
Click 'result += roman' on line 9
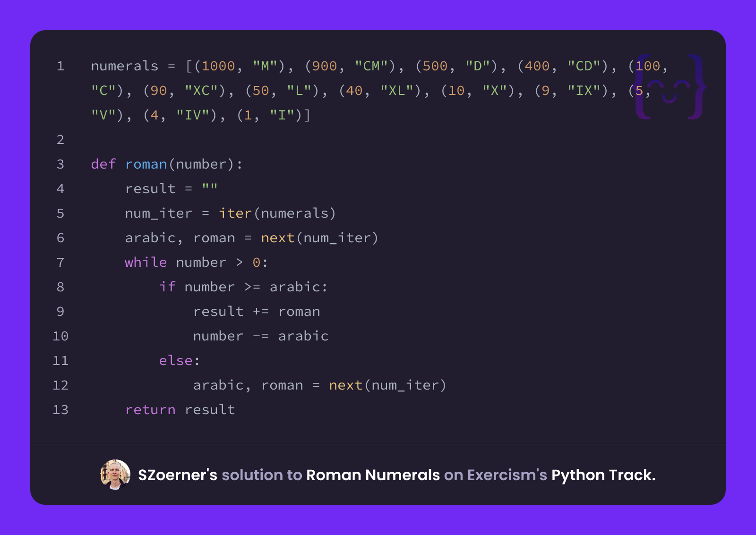click(257, 311)
